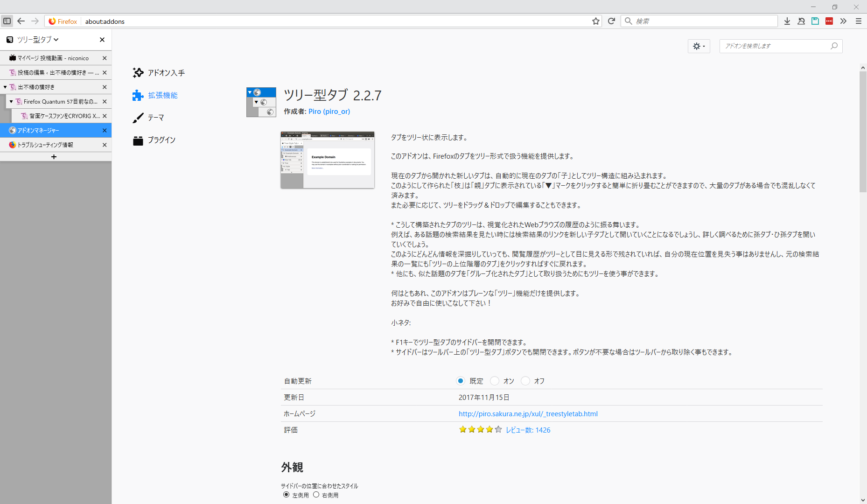The width and height of the screenshot is (867, 504).
Task: Click the red extension toolbar icon
Action: (829, 21)
